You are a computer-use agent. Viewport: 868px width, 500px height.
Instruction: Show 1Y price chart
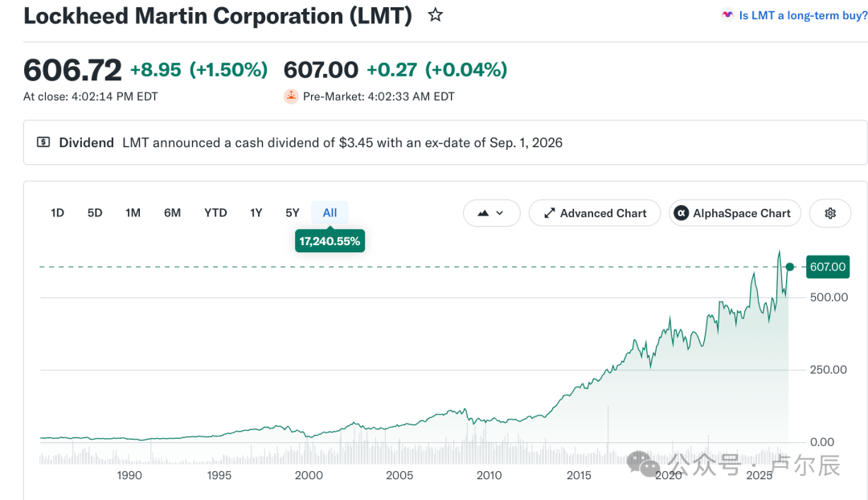[256, 213]
